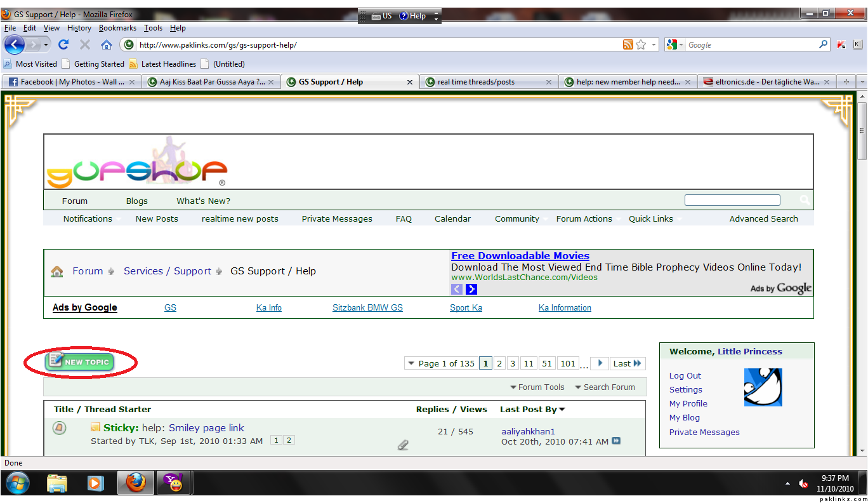
Task: Click the browser Home icon
Action: tap(107, 44)
